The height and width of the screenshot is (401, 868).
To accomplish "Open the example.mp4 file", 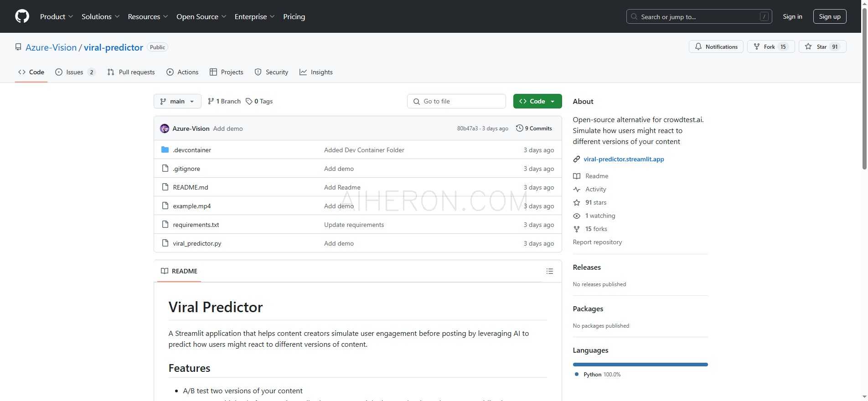I will 192,206.
